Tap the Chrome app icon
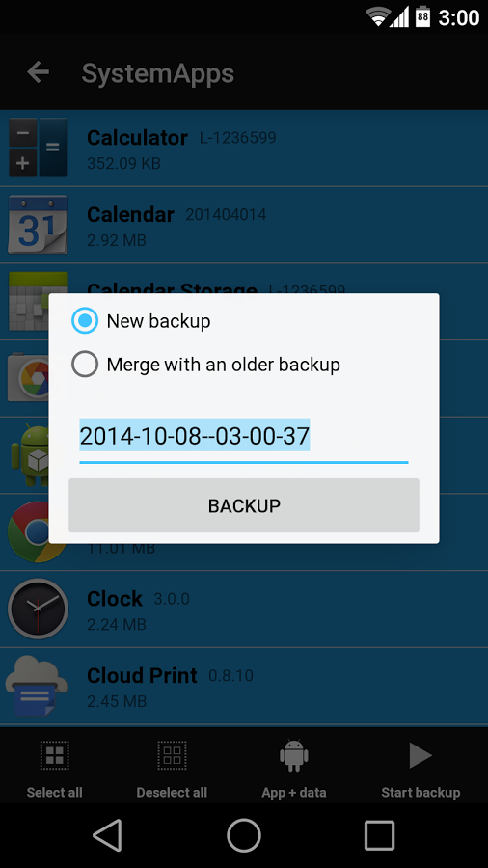 (37, 532)
